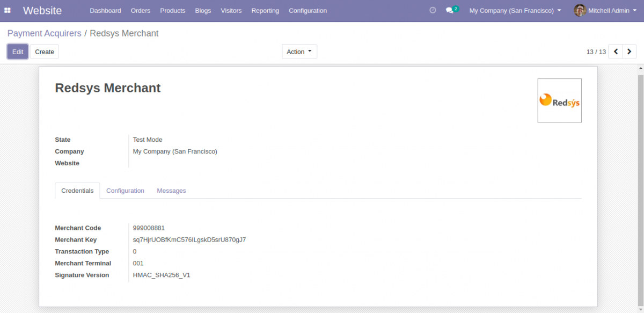Open My Company (San Francisco) switcher
Screen dimensions: 644x313
[515, 10]
